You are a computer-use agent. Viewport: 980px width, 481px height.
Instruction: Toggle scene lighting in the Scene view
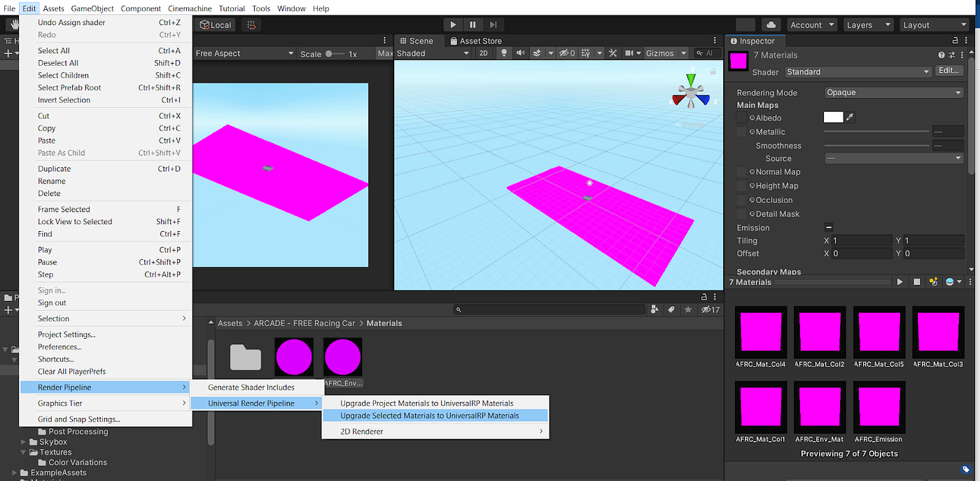[x=505, y=53]
